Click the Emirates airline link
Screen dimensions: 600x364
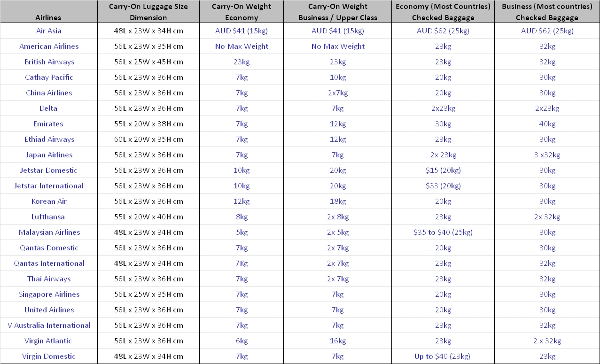(48, 124)
